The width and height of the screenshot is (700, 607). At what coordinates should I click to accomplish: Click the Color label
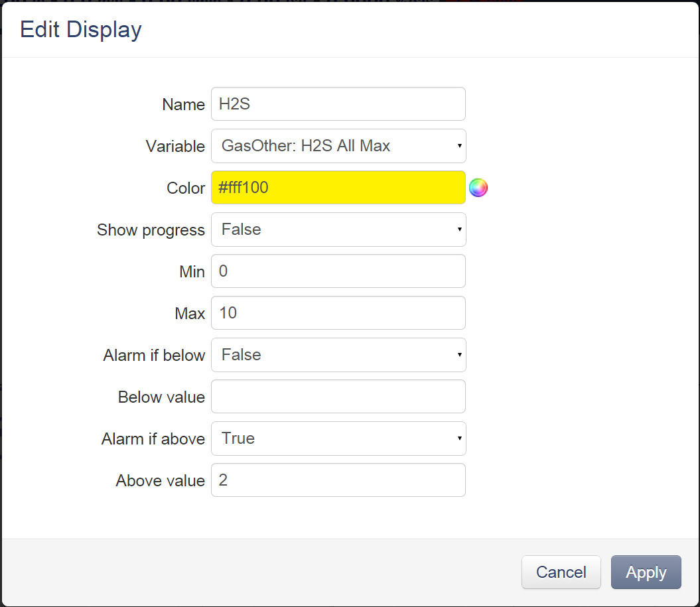coord(186,188)
